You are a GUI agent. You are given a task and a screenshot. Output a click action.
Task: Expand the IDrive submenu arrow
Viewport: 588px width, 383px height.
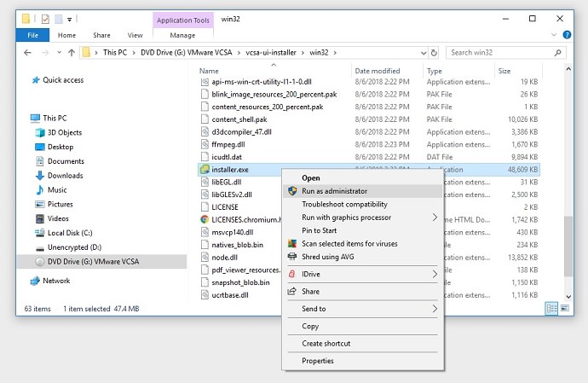(x=435, y=274)
